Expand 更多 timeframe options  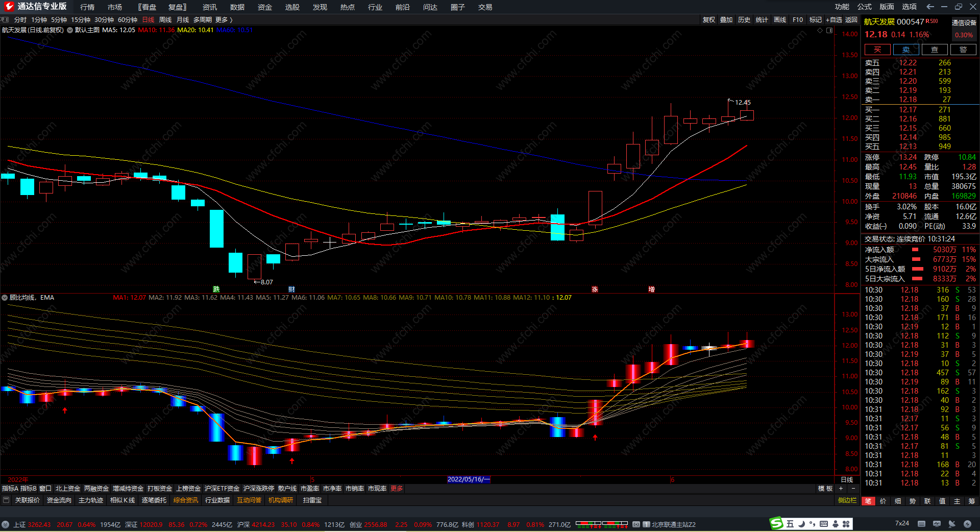tap(224, 19)
